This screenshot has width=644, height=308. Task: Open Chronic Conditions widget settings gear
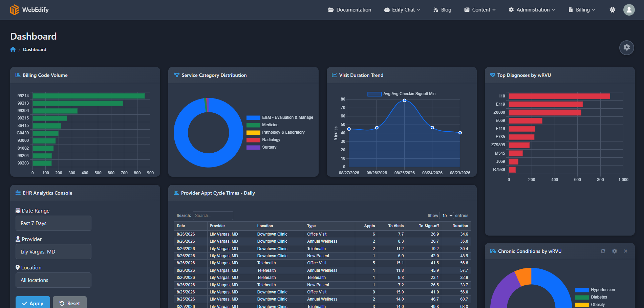tap(614, 251)
